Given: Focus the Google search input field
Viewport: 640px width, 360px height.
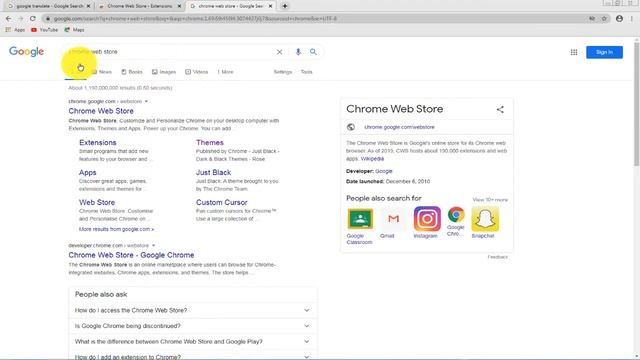Looking at the screenshot, I should click(x=169, y=52).
